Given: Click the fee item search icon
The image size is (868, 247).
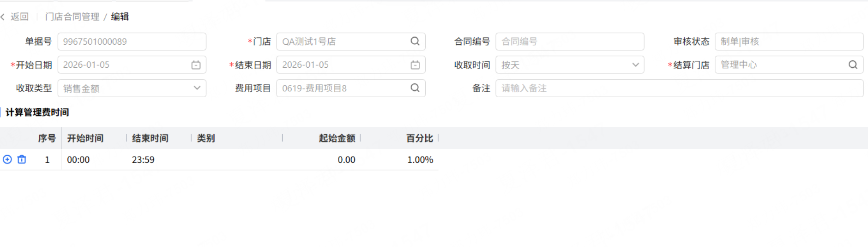Looking at the screenshot, I should coord(415,88).
